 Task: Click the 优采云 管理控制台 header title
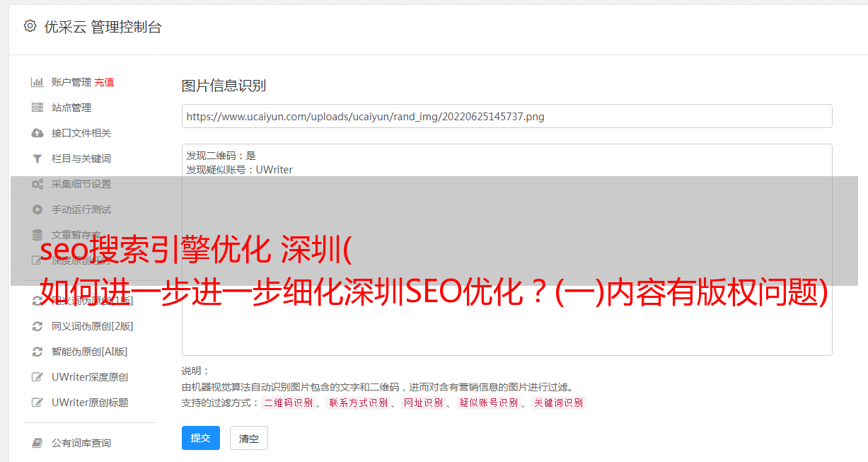point(103,27)
